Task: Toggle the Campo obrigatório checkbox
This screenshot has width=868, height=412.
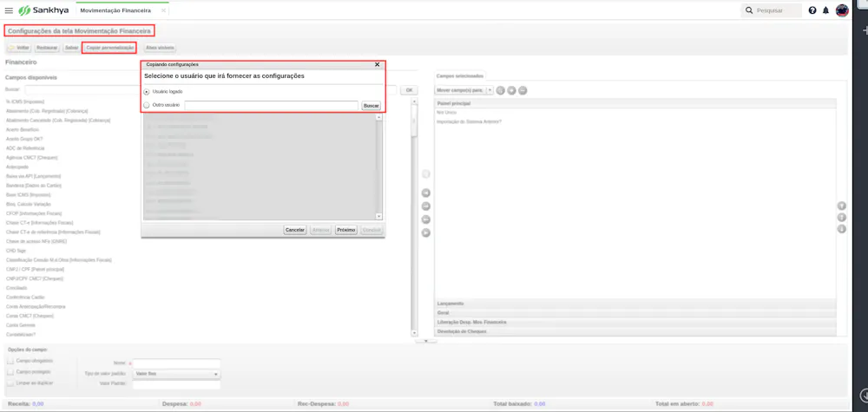Action: (10, 361)
